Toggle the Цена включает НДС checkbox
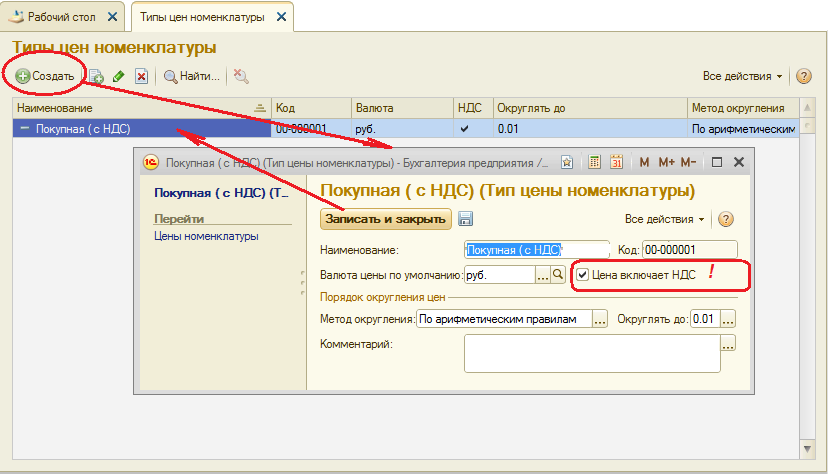This screenshot has height=474, width=828. pos(583,275)
